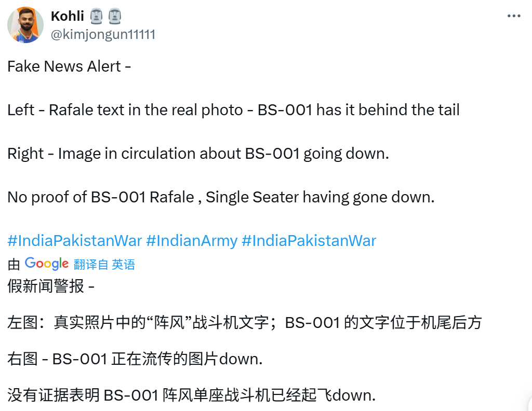This screenshot has height=411, width=532.
Task: Open the more options three-dot menu
Action: 513,16
